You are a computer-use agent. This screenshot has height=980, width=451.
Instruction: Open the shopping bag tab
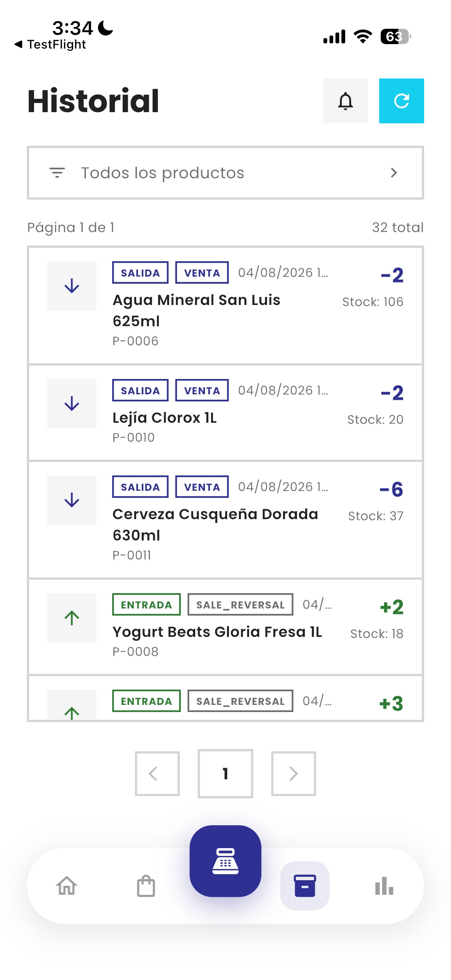(146, 886)
